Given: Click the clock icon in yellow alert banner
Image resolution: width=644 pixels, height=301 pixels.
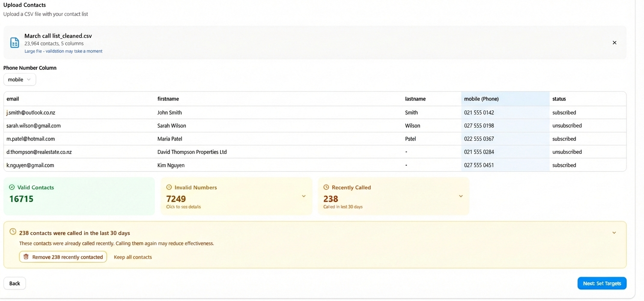Looking at the screenshot, I should (13, 232).
